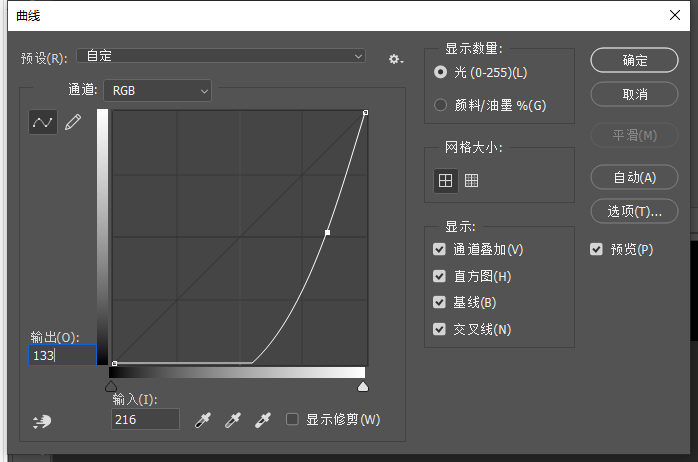The width and height of the screenshot is (698, 462).
Task: Activate the on-image adjustment hand tool
Action: pos(42,421)
